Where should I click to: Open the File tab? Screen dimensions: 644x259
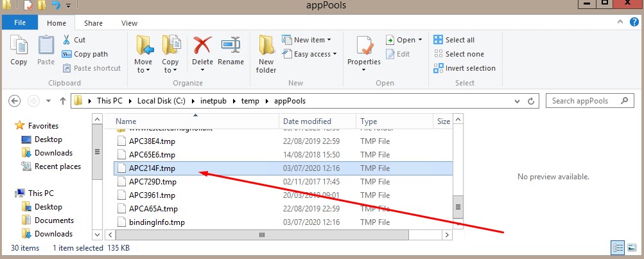click(x=20, y=22)
